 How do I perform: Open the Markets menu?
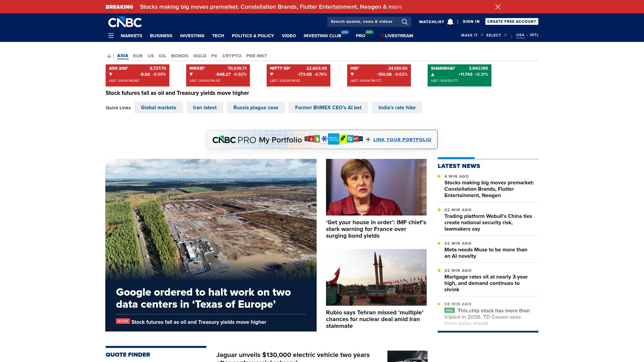[x=131, y=36]
